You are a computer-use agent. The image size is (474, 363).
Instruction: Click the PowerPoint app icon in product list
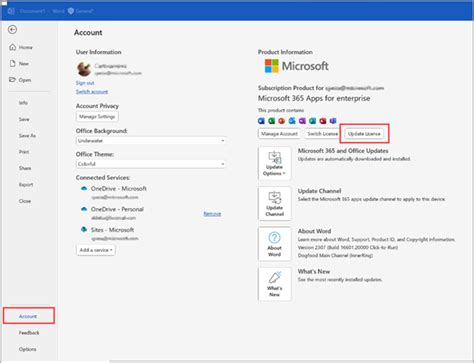click(282, 121)
